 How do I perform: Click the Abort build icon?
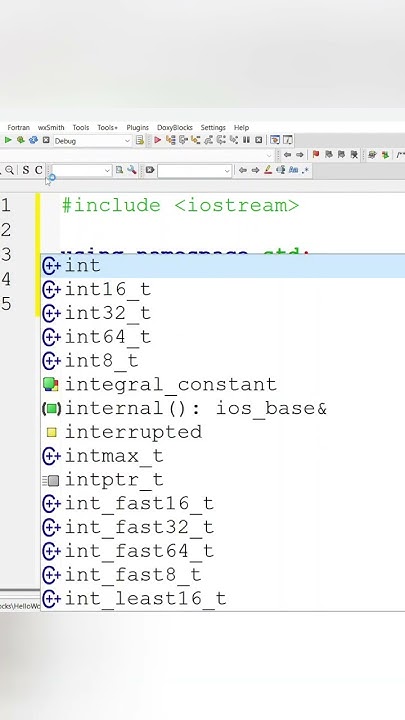(x=46, y=140)
